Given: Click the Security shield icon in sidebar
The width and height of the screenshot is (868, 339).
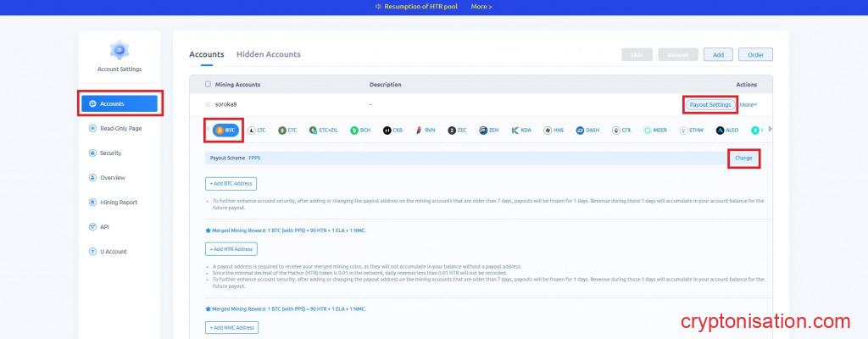Looking at the screenshot, I should [x=92, y=153].
